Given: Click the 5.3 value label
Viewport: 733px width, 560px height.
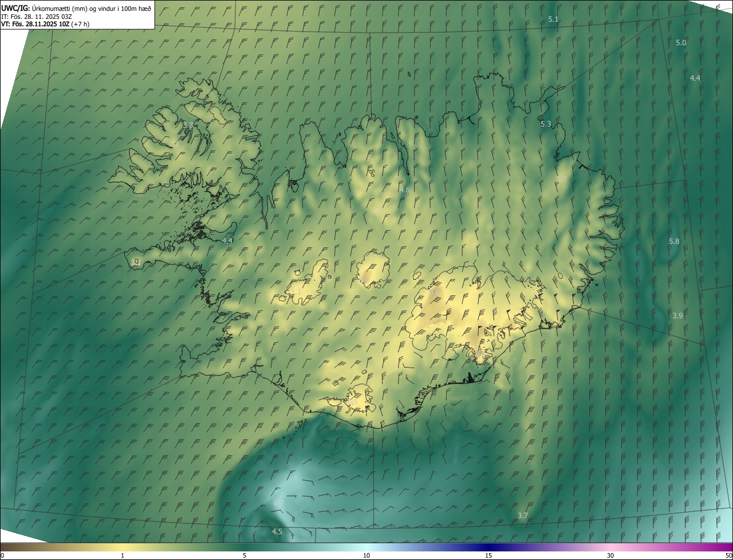Looking at the screenshot, I should (546, 124).
